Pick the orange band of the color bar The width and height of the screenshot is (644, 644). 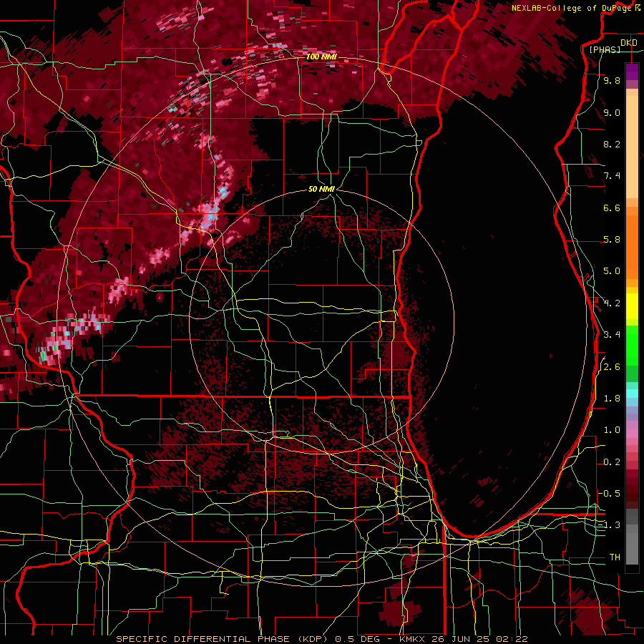632,248
